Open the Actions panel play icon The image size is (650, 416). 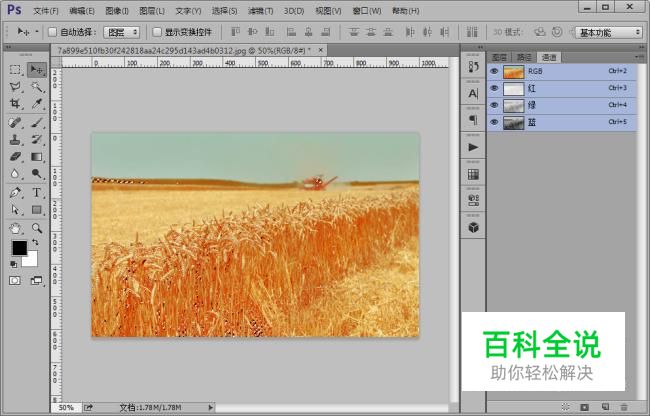pos(473,147)
